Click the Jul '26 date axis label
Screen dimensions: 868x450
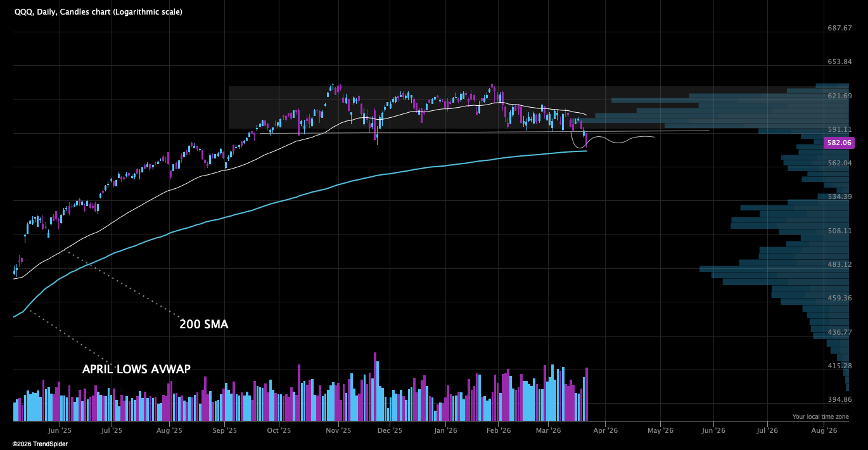[x=767, y=430]
